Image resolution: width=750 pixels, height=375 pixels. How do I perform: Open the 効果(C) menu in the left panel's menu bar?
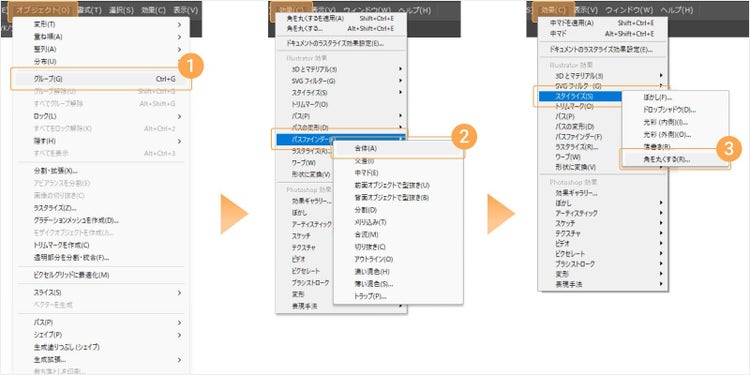[x=153, y=10]
